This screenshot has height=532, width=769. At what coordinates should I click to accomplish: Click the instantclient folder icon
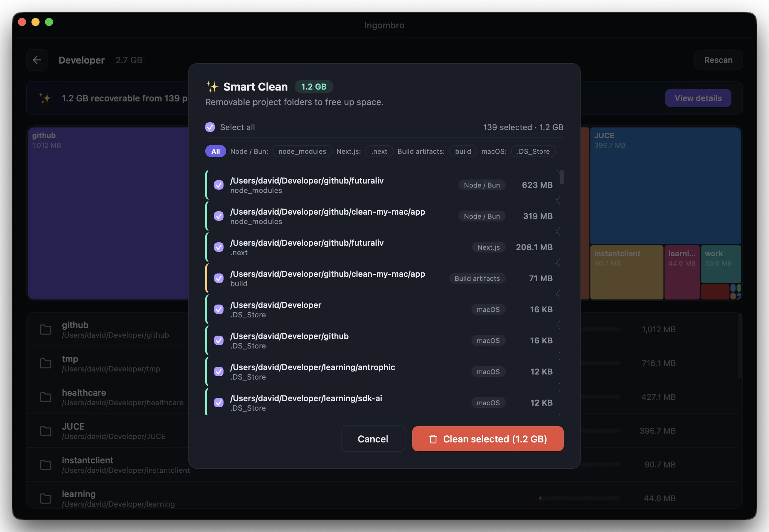[46, 465]
